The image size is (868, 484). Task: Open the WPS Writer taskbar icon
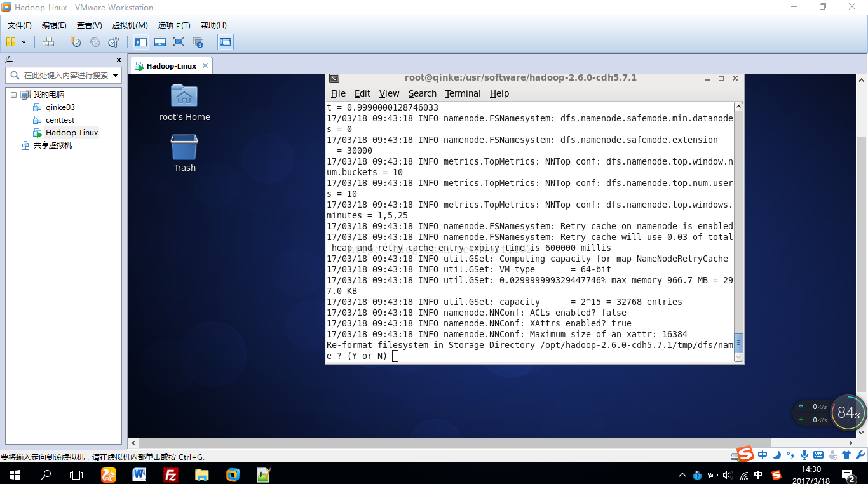point(139,474)
